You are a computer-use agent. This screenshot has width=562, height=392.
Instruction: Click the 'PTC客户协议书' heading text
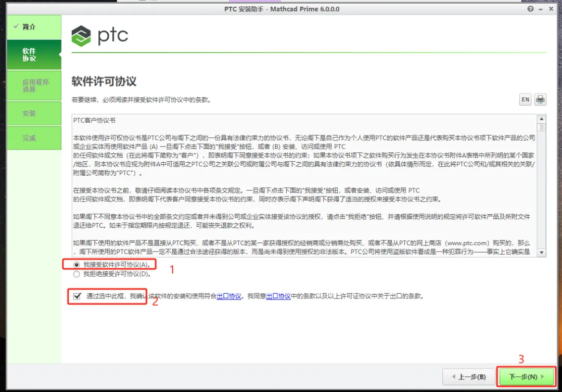click(x=94, y=120)
